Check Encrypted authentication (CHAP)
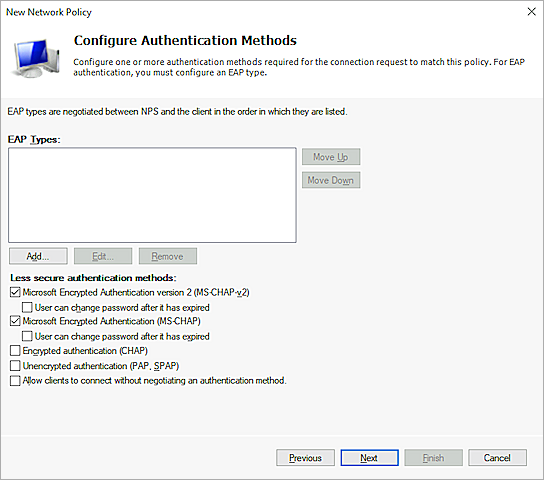Image resolution: width=544 pixels, height=480 pixels. [15, 351]
